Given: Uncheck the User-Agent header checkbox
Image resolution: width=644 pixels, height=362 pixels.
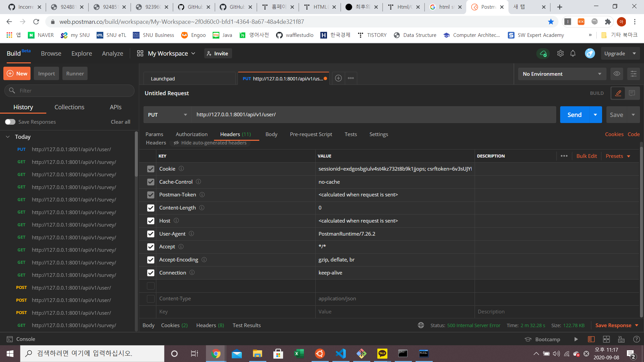Looking at the screenshot, I should (x=151, y=234).
